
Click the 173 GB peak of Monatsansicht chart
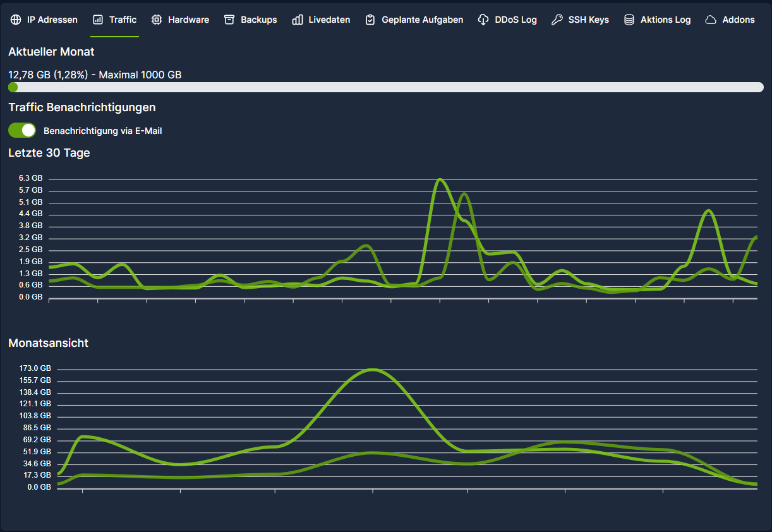[x=373, y=370]
